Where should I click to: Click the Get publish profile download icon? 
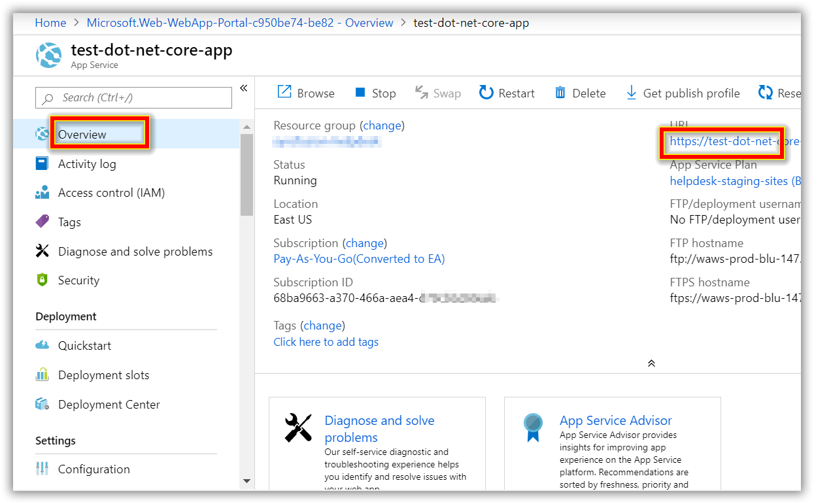[x=632, y=93]
